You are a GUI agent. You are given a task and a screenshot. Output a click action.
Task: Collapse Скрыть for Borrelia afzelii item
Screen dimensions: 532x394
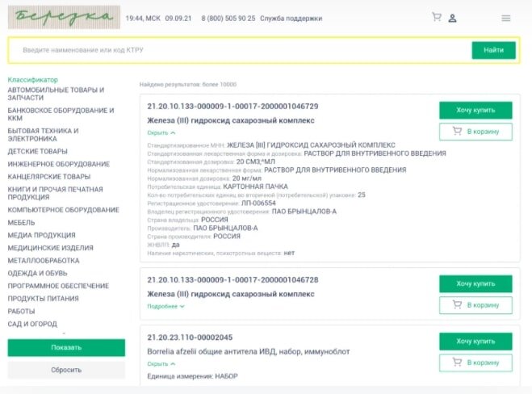tap(161, 364)
